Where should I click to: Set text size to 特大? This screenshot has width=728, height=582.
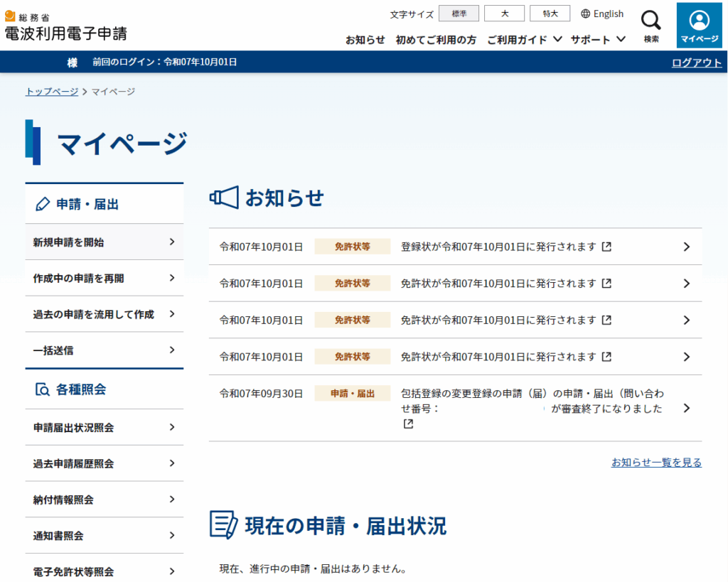[x=550, y=14]
